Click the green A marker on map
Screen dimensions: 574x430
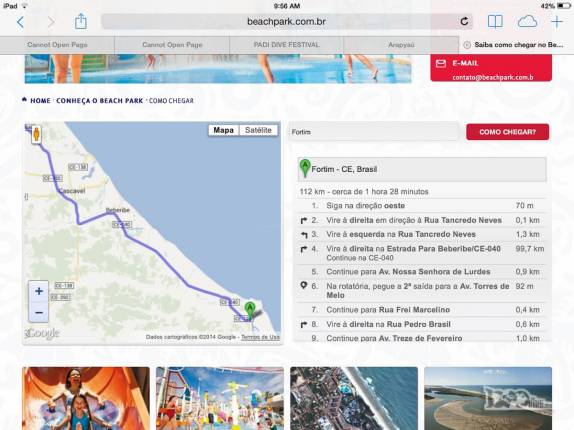250,310
